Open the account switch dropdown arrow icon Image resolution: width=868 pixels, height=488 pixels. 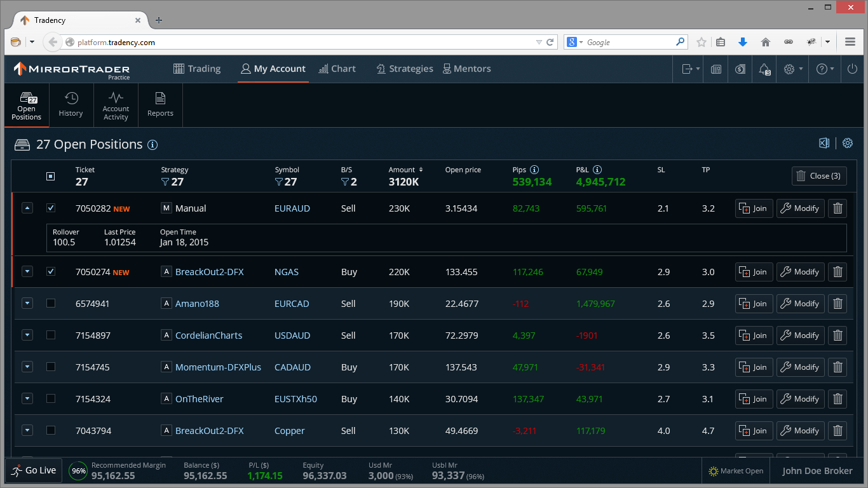pos(691,69)
